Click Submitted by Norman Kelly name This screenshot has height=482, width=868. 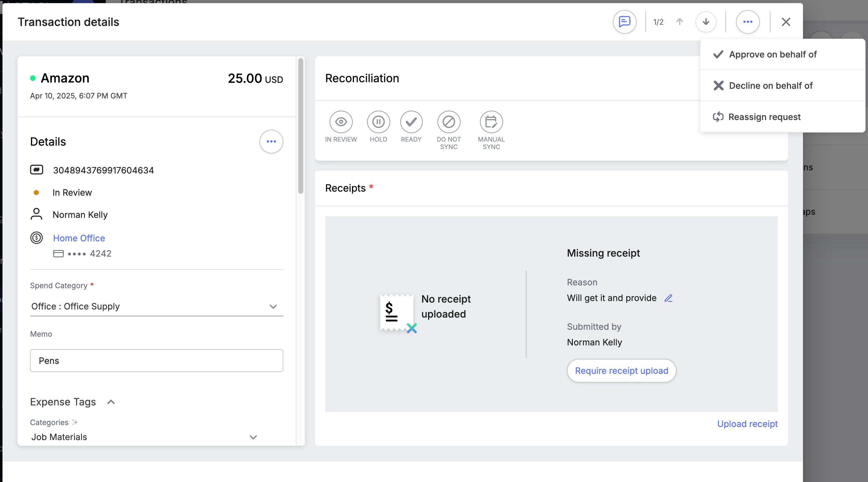594,342
